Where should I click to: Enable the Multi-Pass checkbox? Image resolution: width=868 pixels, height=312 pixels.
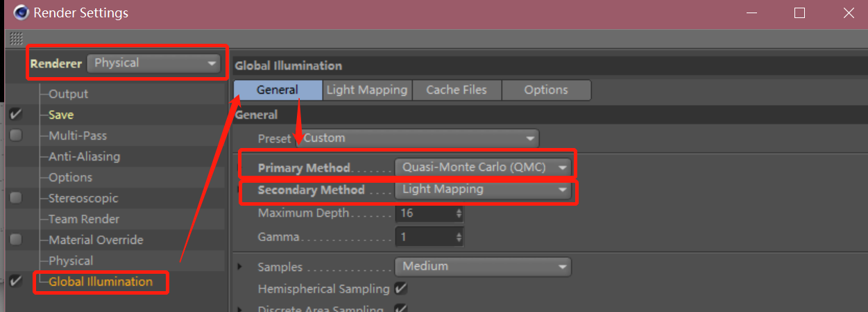pos(15,136)
